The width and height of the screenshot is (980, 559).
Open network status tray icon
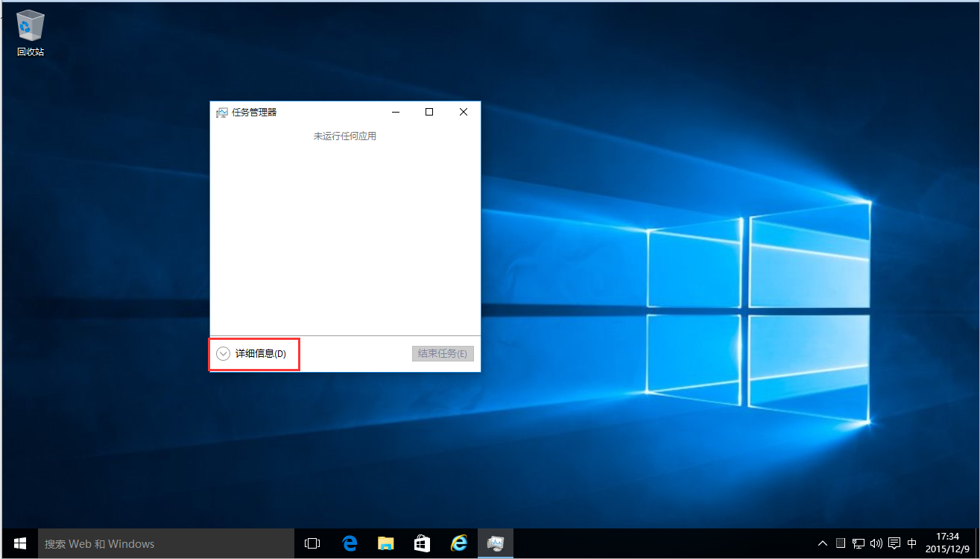pos(859,544)
